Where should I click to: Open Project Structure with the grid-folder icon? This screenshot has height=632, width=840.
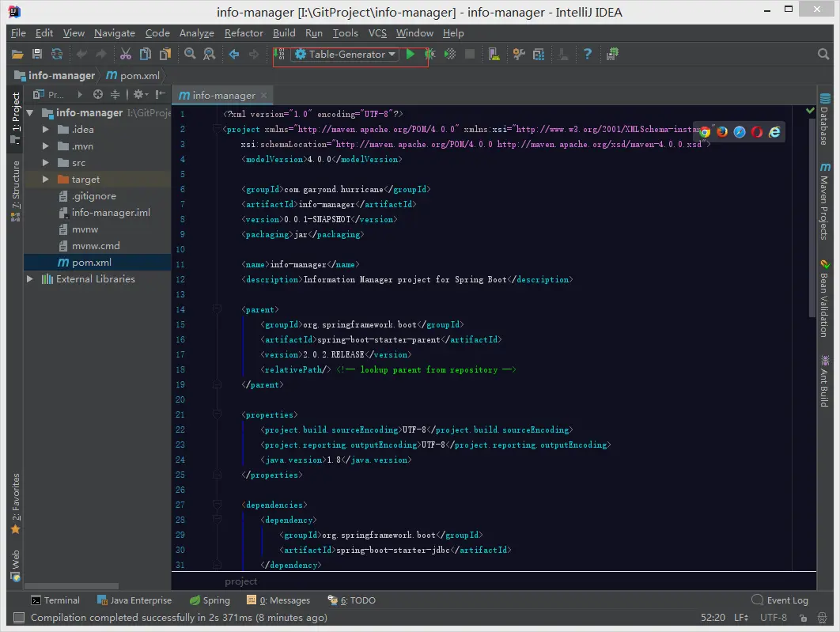click(x=539, y=54)
